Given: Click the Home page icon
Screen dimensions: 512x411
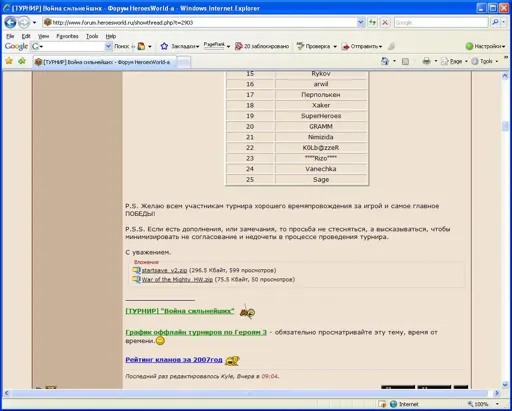Looking at the screenshot, I should click(385, 61).
